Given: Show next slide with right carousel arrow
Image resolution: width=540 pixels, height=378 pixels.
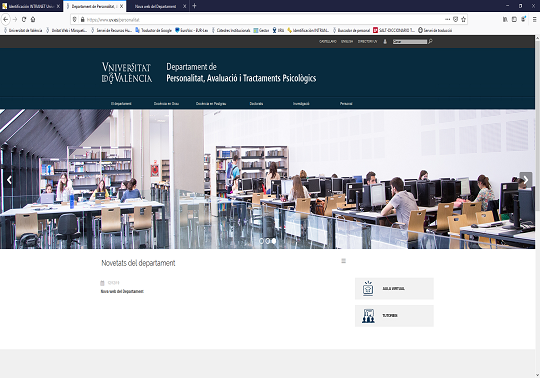Looking at the screenshot, I should click(526, 180).
